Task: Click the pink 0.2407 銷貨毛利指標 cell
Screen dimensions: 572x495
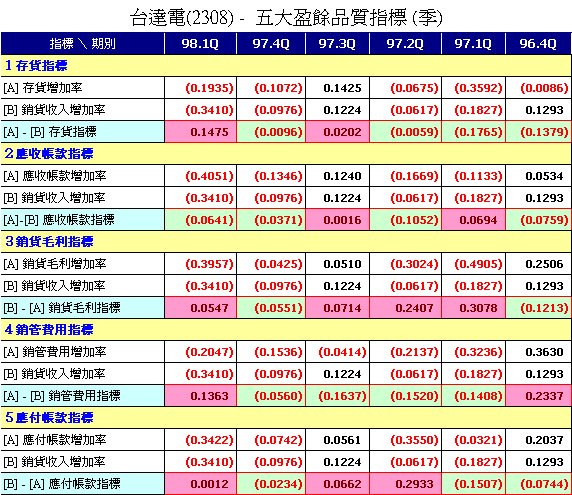Action: tap(405, 308)
